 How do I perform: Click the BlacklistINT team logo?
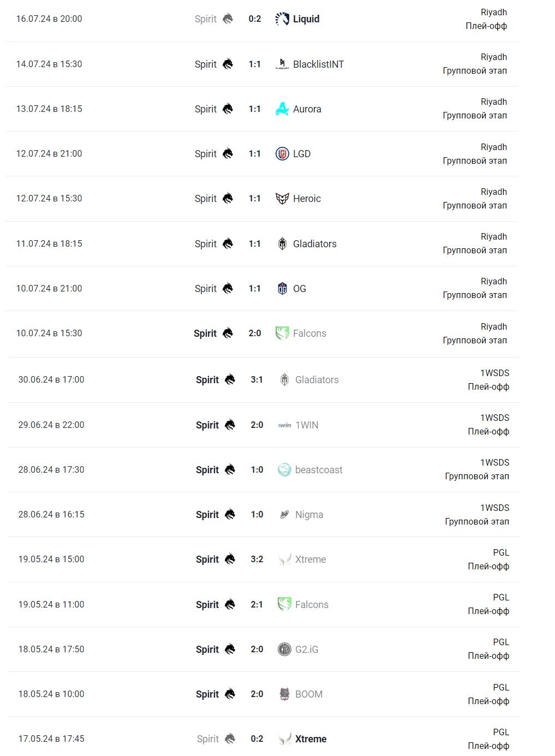pyautogui.click(x=282, y=64)
